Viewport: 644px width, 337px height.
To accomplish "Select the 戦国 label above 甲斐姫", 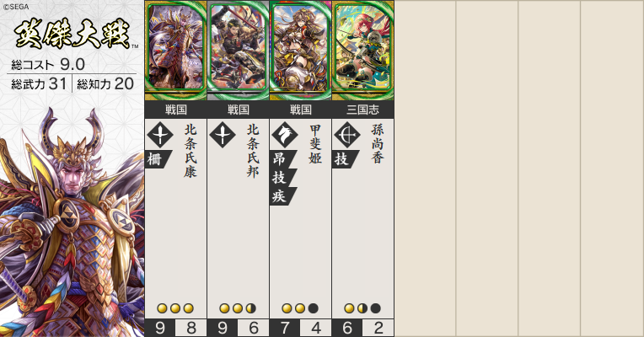I will 301,110.
